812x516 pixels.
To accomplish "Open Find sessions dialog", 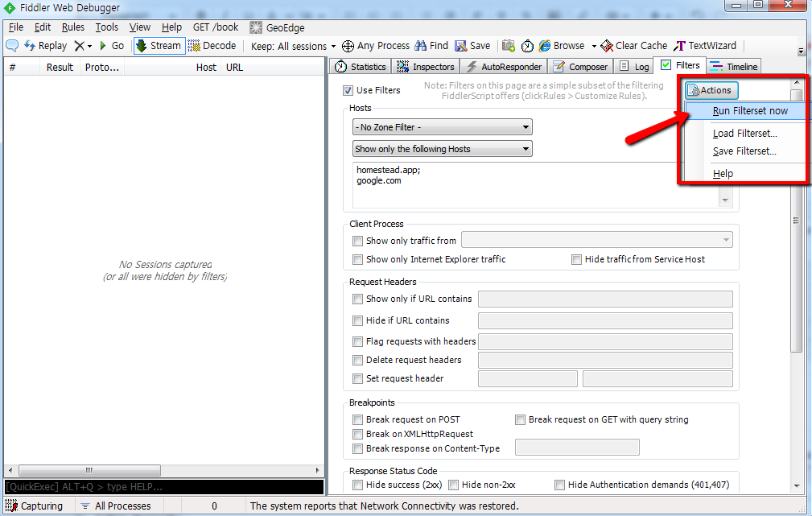I will (431, 46).
